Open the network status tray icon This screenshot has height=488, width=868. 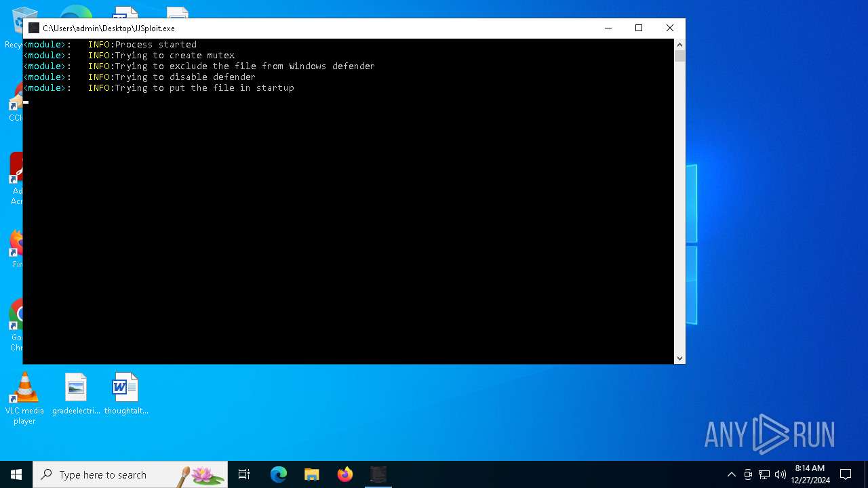(764, 474)
